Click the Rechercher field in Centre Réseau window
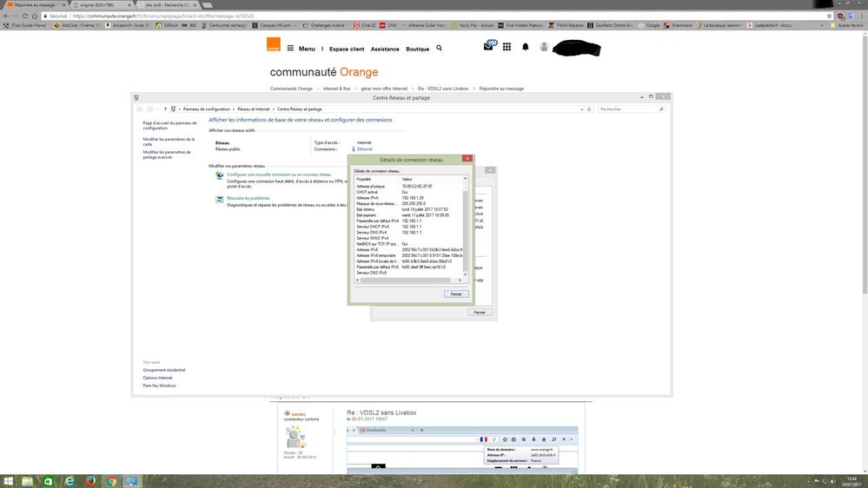The image size is (868, 488). click(x=631, y=109)
